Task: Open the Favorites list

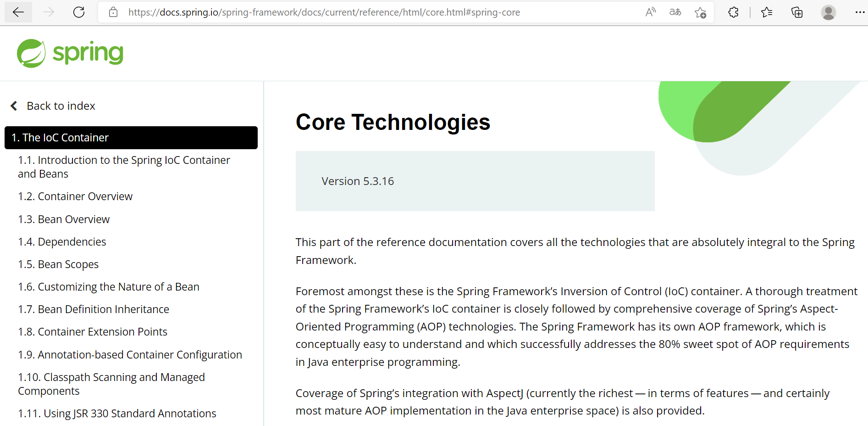Action: coord(766,12)
